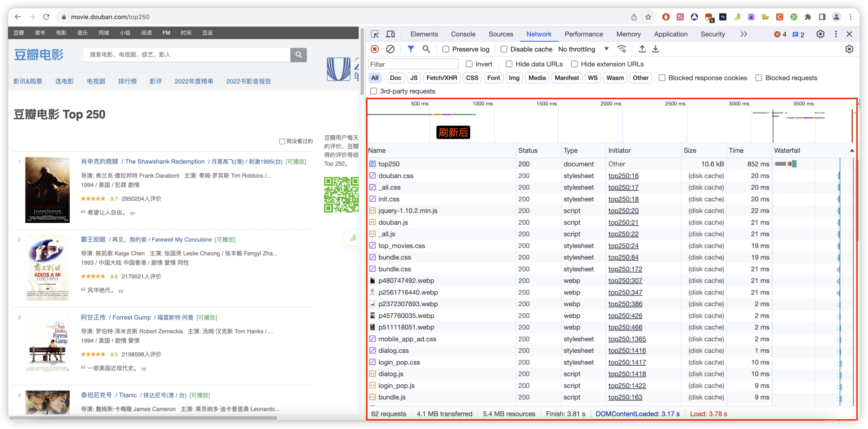The image size is (868, 429).
Task: Click the blue issues count badge
Action: pos(799,34)
